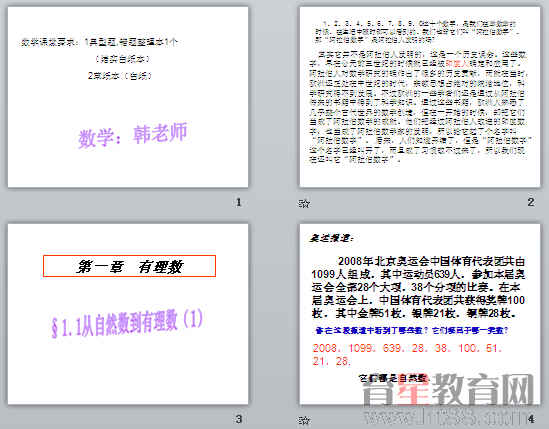The image size is (549, 429).
Task: Click slide number 1 label
Action: 239,202
